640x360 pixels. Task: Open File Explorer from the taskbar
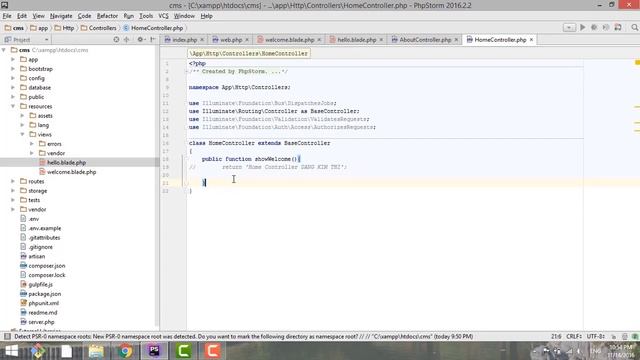96,351
